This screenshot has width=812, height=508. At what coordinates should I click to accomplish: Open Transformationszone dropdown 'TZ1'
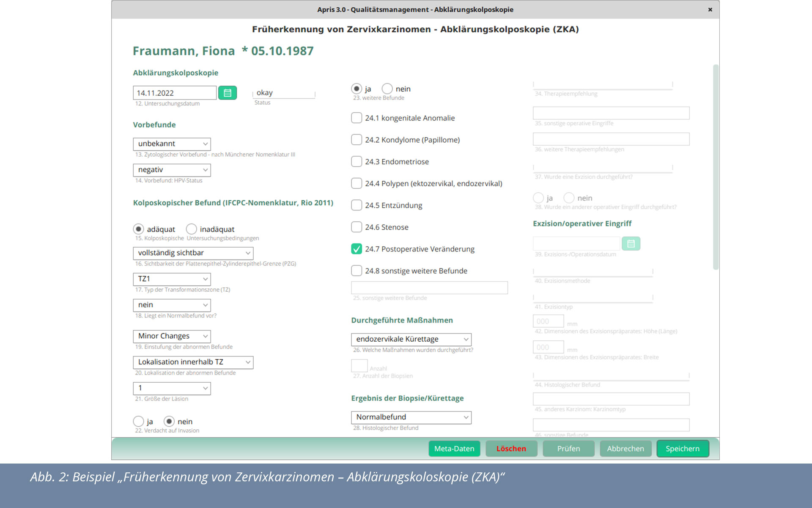pos(172,279)
